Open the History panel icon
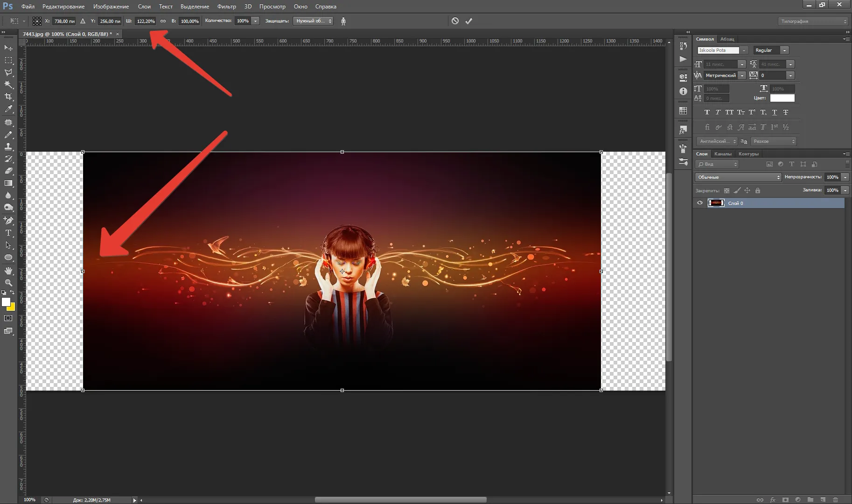The width and height of the screenshot is (852, 504). tap(683, 46)
